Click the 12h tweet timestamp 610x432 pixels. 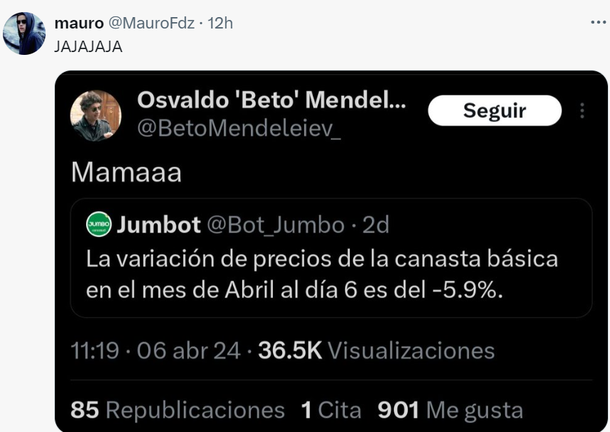(x=220, y=22)
